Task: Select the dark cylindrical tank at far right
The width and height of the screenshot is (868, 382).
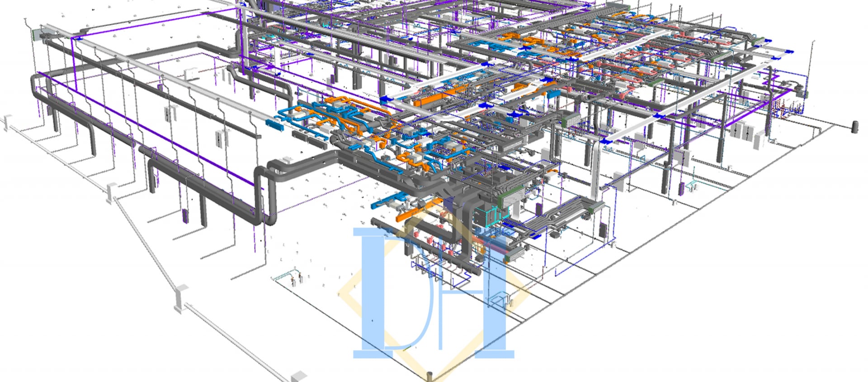Action: (855, 126)
